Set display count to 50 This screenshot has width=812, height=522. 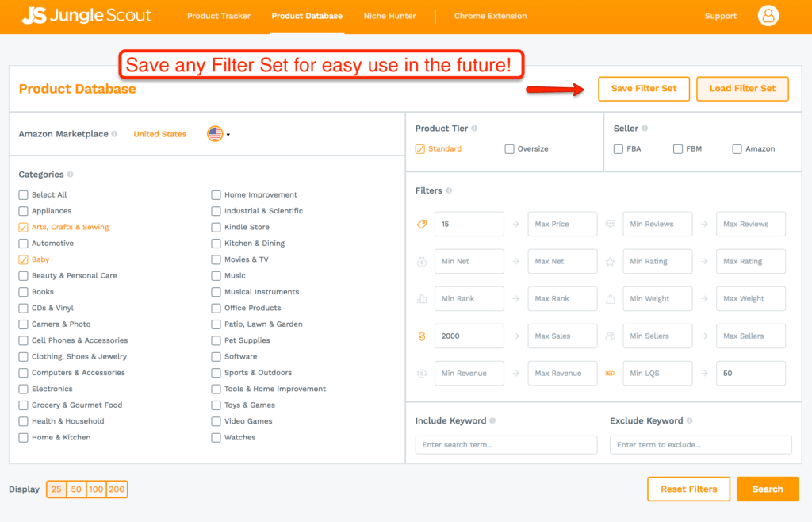tap(76, 489)
